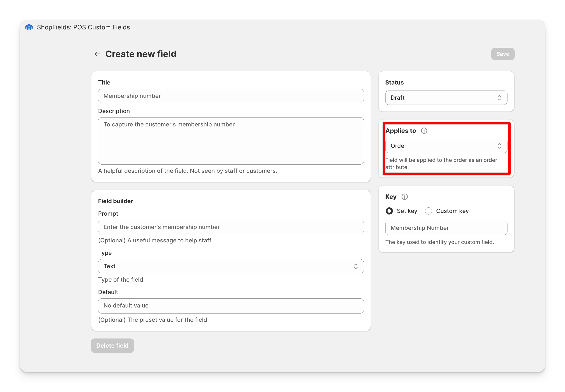Click the back arrow beside Create new field
The width and height of the screenshot is (565, 392).
[97, 54]
